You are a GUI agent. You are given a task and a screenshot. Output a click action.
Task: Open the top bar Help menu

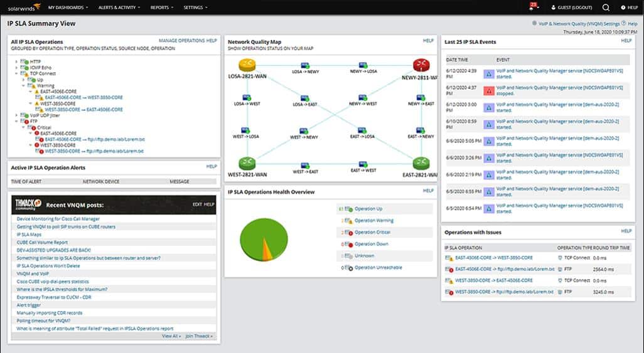[629, 8]
